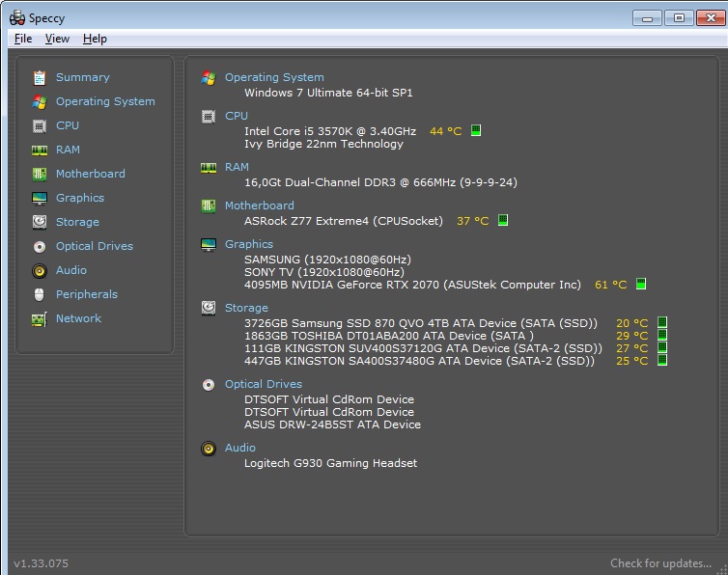Click the drive icon beside Storage heading
This screenshot has width=728, height=575.
[x=209, y=308]
